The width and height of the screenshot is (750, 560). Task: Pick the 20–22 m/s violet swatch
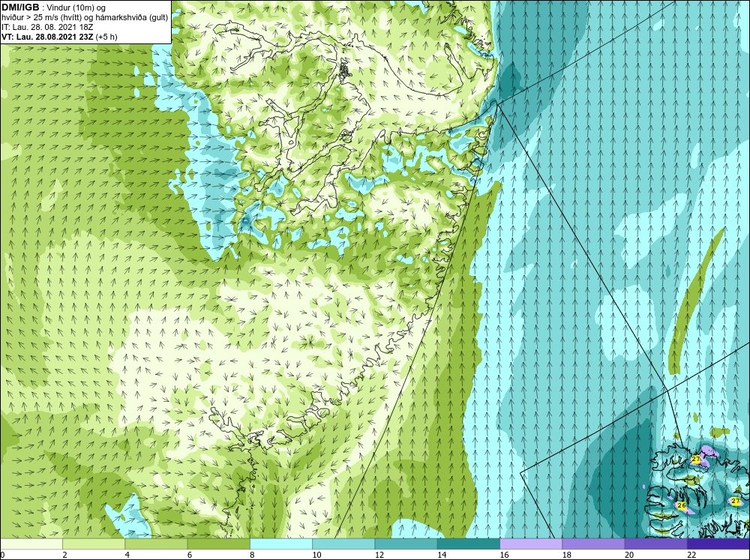click(x=656, y=544)
